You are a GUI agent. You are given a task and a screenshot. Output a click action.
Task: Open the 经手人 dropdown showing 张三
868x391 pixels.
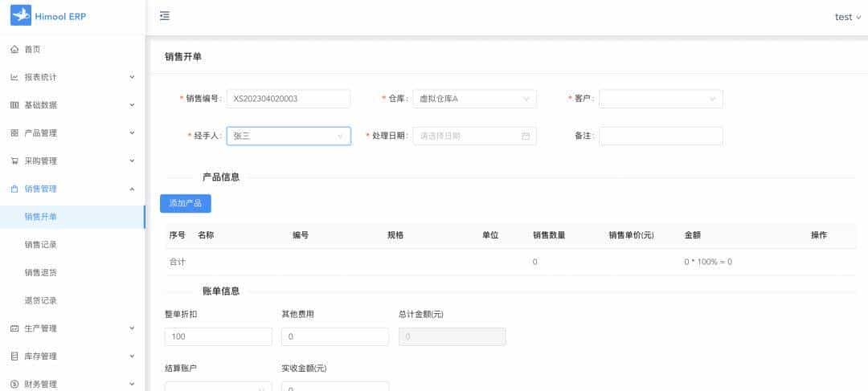tap(289, 136)
